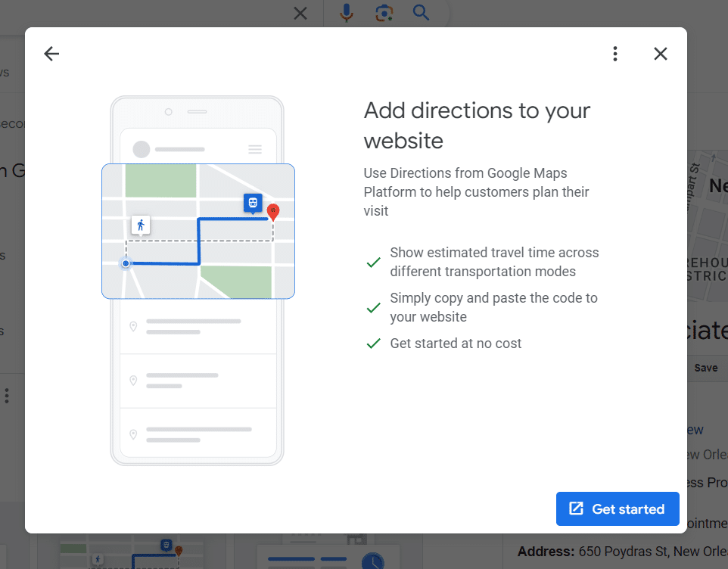Open the dialog's three-dot more options menu
Viewport: 728px width, 569px height.
click(615, 54)
